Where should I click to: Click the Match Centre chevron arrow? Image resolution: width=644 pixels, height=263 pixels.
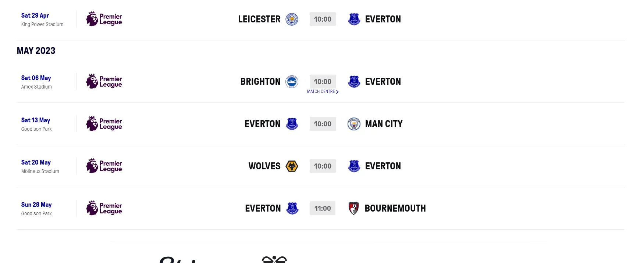[x=337, y=92]
